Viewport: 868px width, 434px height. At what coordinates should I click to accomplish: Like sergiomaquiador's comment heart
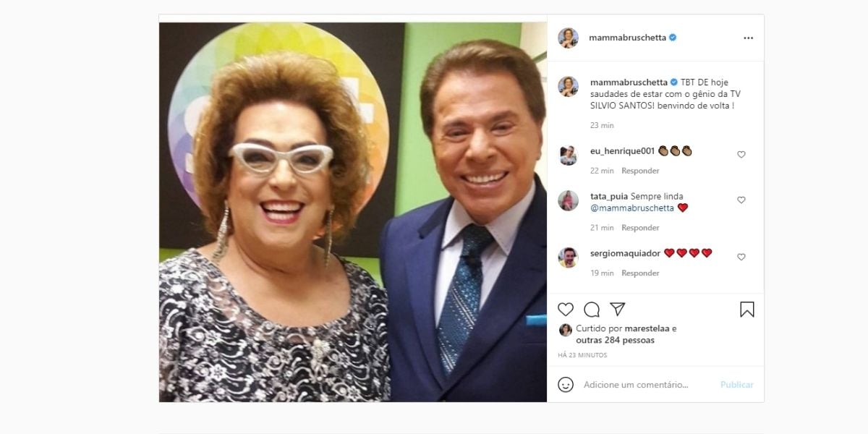click(x=741, y=257)
